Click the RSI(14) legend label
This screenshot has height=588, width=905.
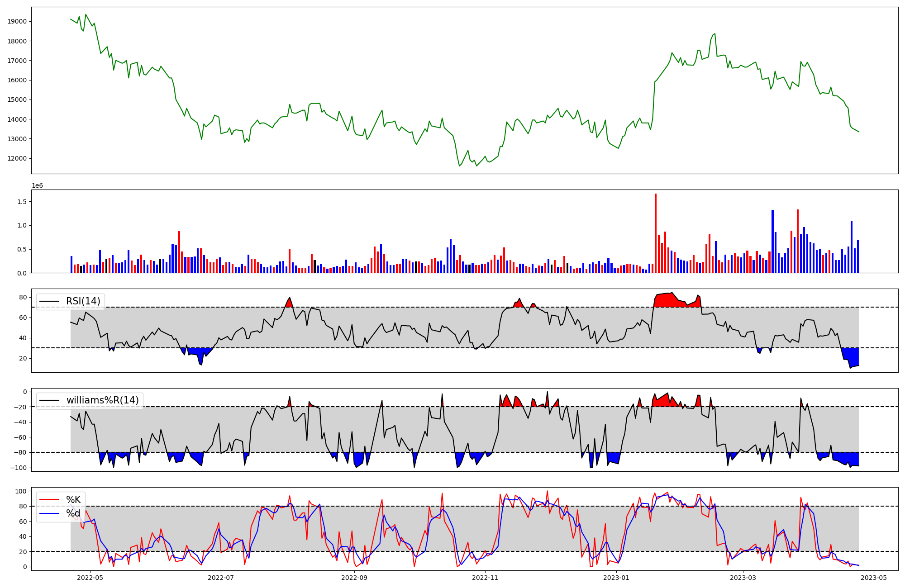tap(83, 301)
